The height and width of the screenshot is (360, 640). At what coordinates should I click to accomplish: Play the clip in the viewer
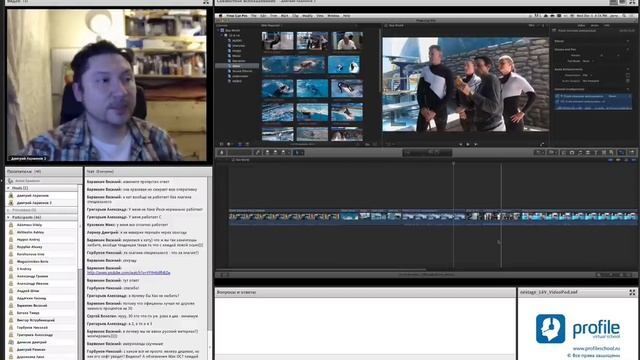468,144
